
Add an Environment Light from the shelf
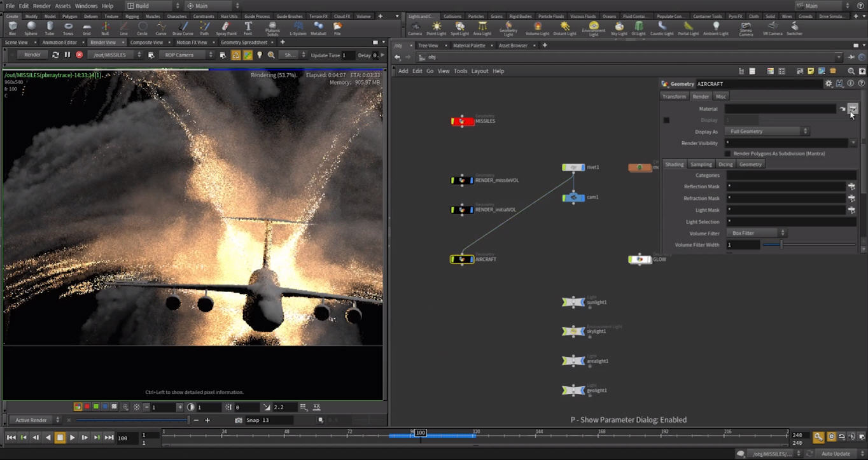coord(594,28)
